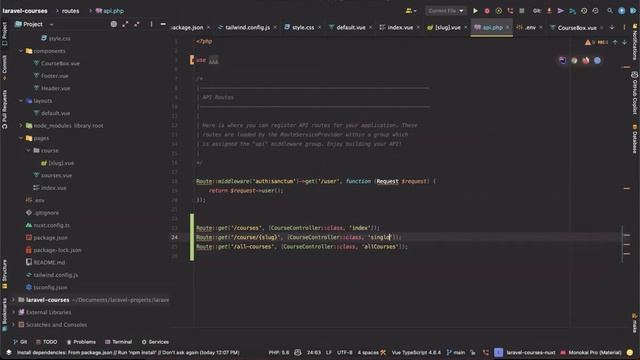This screenshot has height=360, width=640.
Task: Close the style.css tab
Action: (320, 27)
